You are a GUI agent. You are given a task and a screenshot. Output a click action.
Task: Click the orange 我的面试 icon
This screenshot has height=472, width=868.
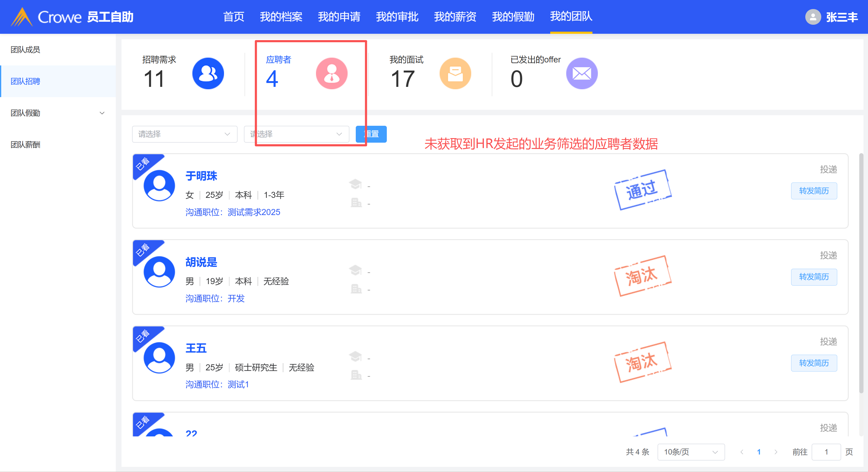coord(455,74)
